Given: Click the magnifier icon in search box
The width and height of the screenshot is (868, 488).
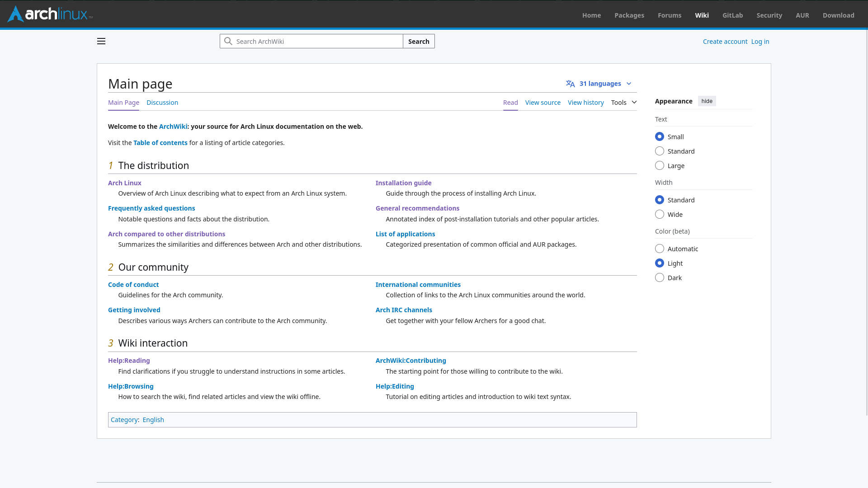Looking at the screenshot, I should 228,41.
